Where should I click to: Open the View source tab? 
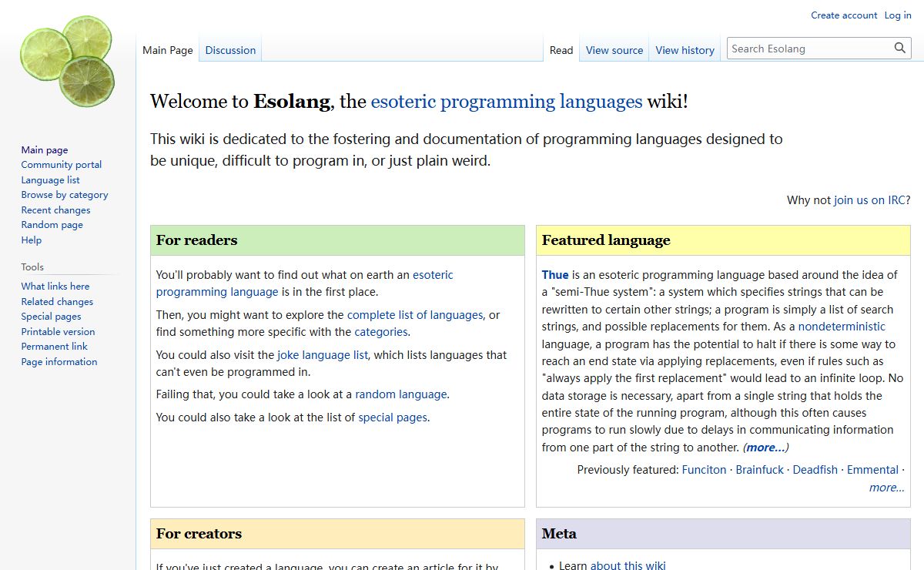614,50
